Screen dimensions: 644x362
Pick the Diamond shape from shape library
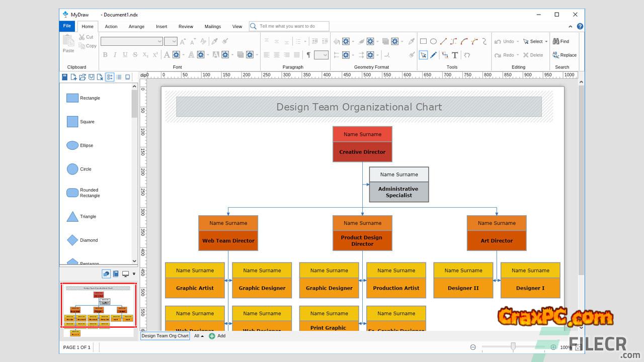[x=72, y=240]
